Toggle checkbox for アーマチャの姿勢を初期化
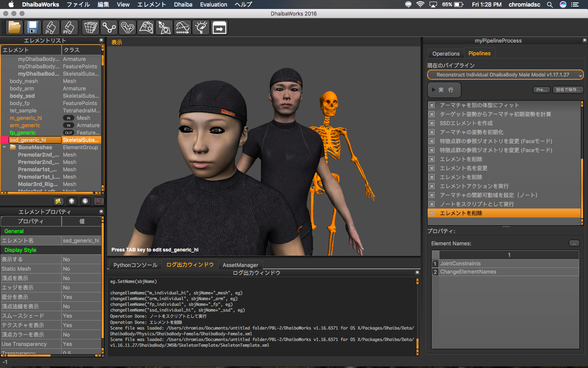 432,132
